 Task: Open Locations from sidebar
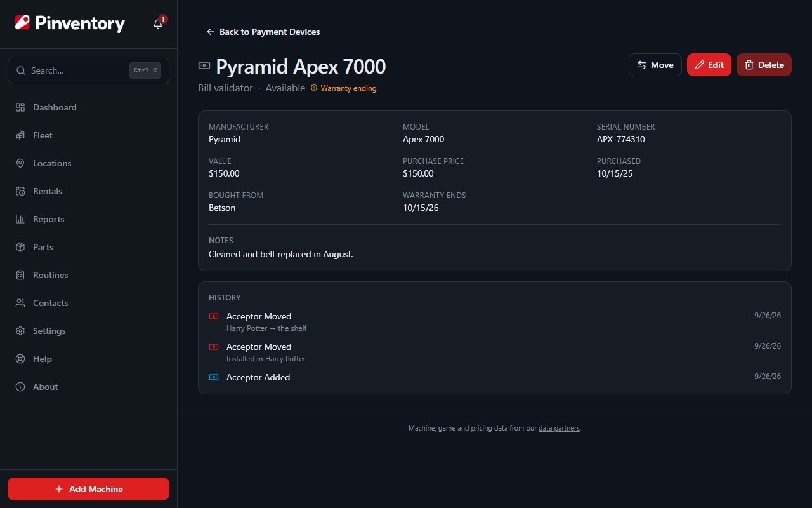(88, 163)
